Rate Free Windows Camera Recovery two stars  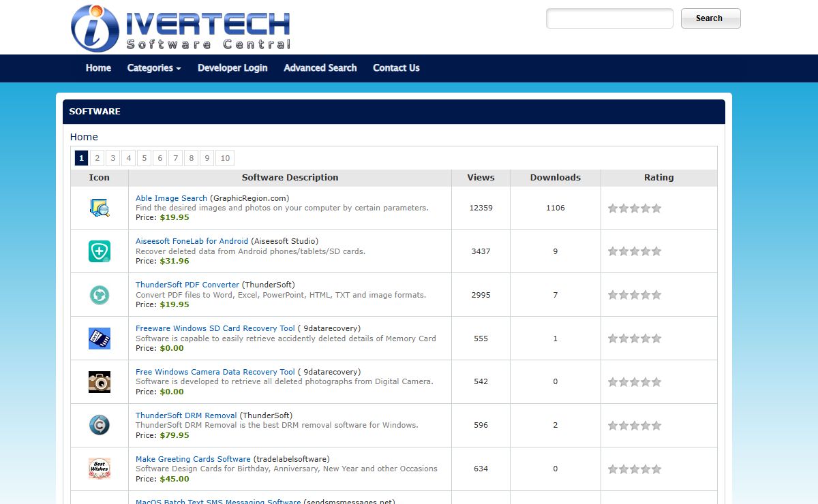tap(624, 382)
